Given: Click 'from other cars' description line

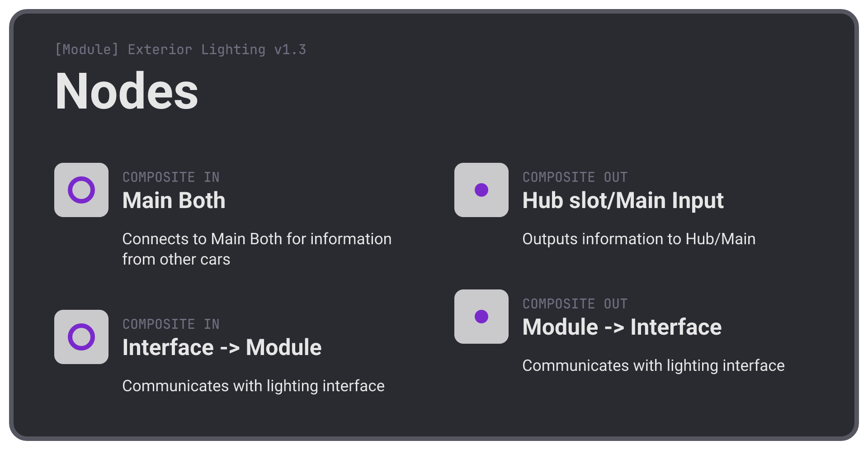Looking at the screenshot, I should [176, 259].
